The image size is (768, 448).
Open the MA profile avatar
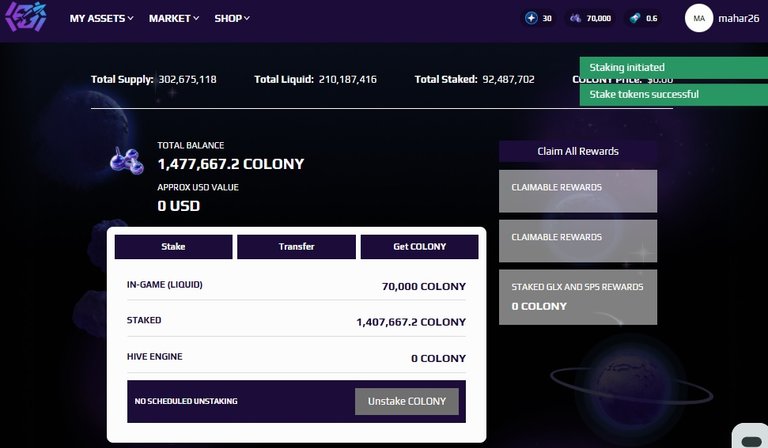pyautogui.click(x=699, y=18)
